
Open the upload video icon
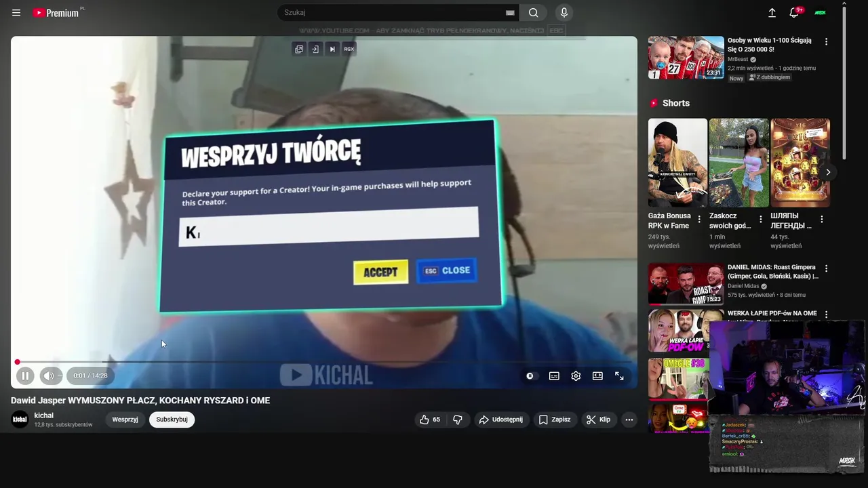(x=772, y=13)
